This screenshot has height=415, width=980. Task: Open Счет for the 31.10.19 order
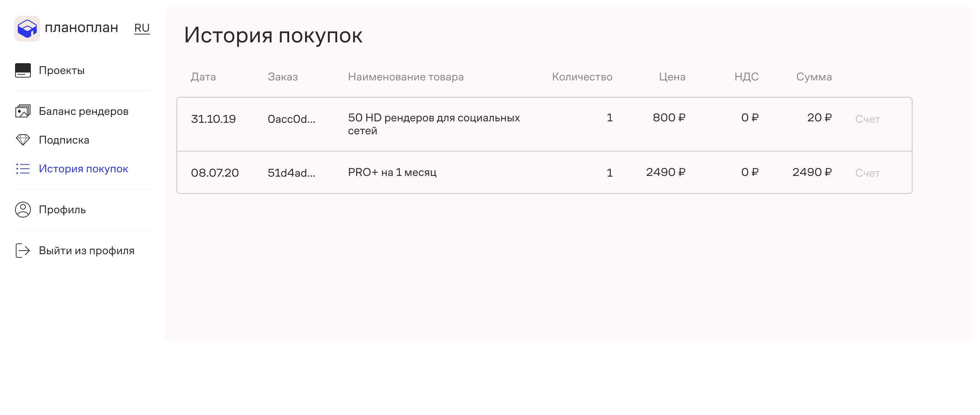867,119
